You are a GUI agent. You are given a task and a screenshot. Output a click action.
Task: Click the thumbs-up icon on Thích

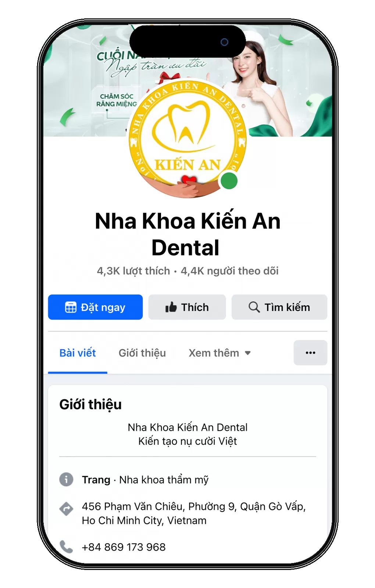[x=171, y=307]
